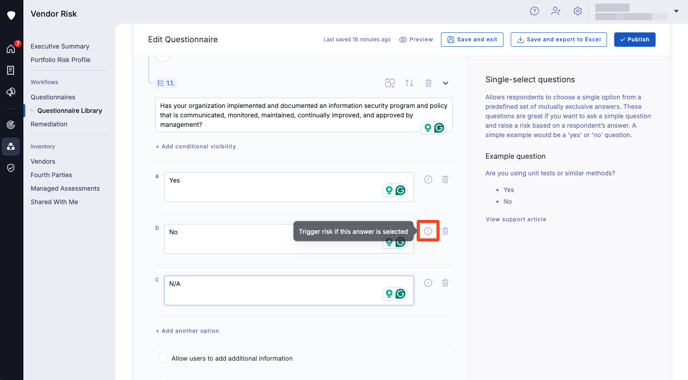Delete the 'Yes' answer option
This screenshot has width=688, height=380.
click(445, 179)
